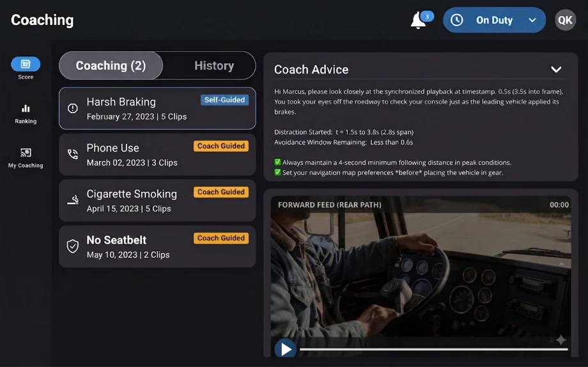Screen dimensions: 588x367
Task: Click "February 27, 2023 | 5 Clips" text
Action: coord(137,117)
